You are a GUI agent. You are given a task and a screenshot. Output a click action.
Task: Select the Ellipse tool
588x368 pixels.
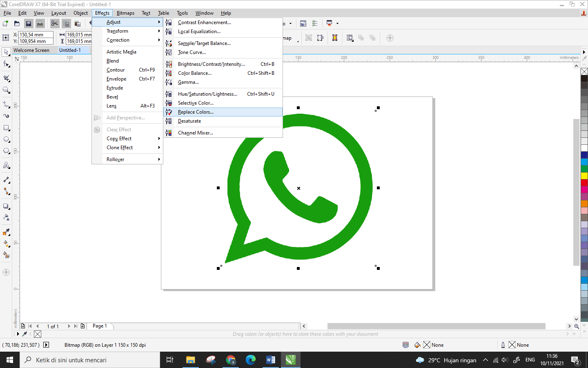tap(6, 139)
